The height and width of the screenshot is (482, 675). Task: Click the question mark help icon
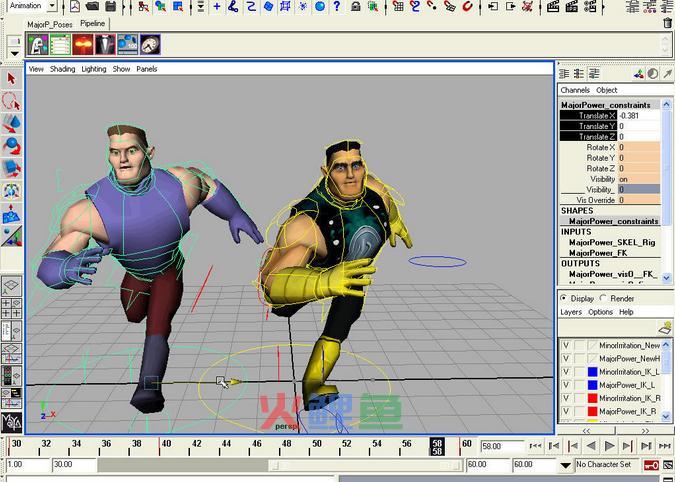[x=337, y=6]
